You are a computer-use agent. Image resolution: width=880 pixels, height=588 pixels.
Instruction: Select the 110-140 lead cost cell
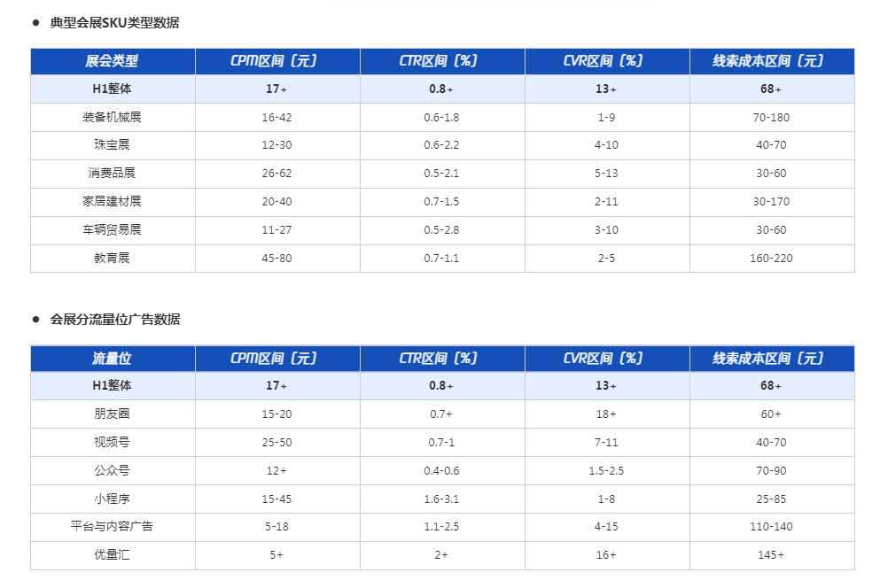point(771,526)
